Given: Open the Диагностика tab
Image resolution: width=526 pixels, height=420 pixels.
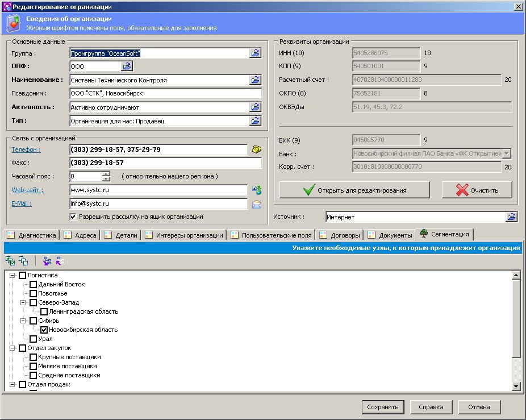Looking at the screenshot, I should 31,235.
